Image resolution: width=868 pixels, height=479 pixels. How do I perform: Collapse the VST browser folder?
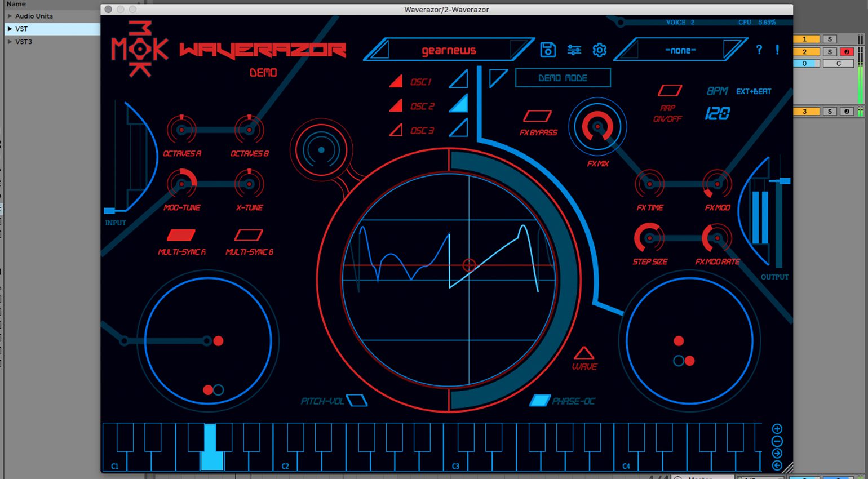point(10,29)
